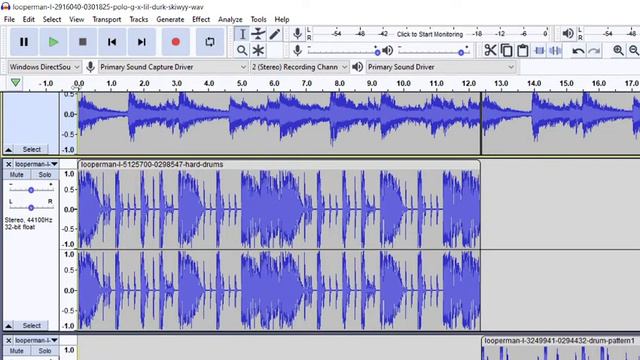Silence the audio selection

(x=555, y=51)
